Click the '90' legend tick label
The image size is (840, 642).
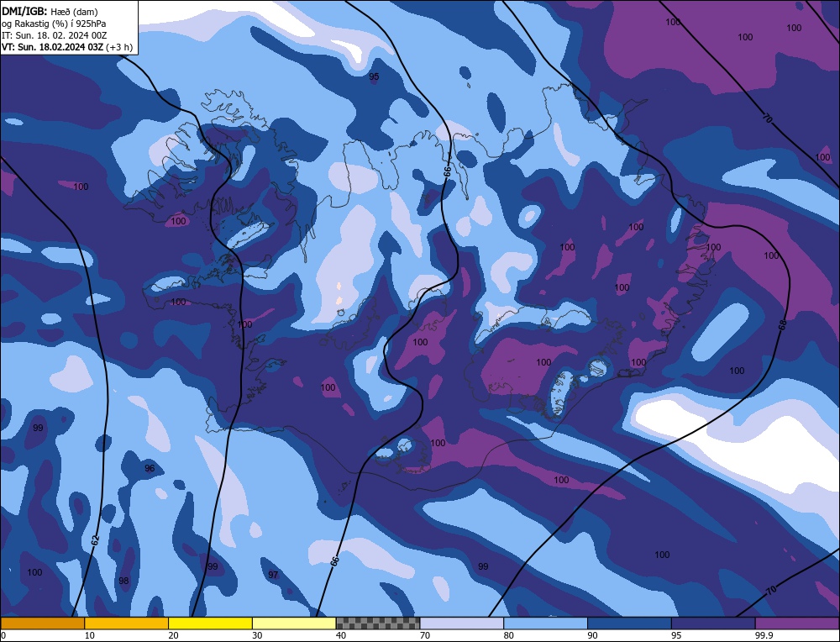coord(592,635)
